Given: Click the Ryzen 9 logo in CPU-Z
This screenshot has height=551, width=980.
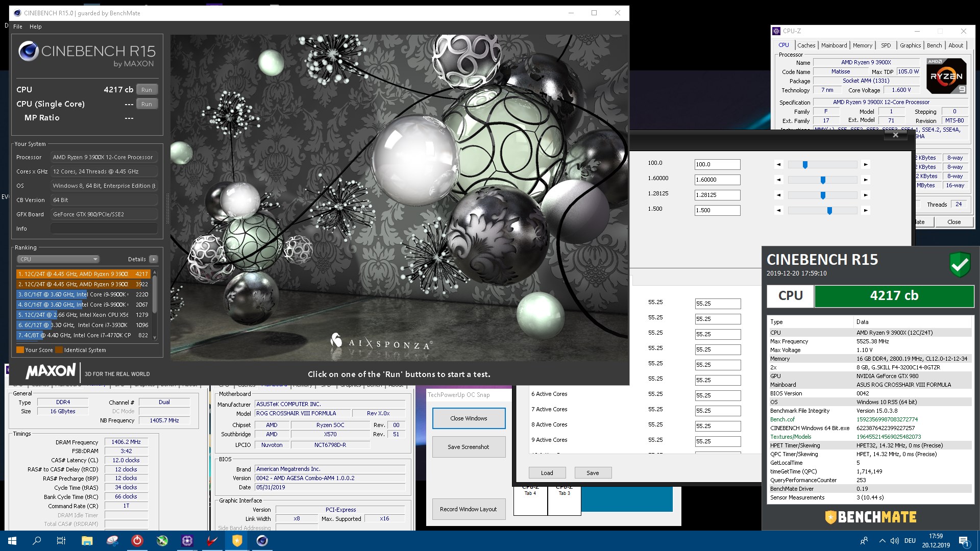Looking at the screenshot, I should [x=947, y=76].
